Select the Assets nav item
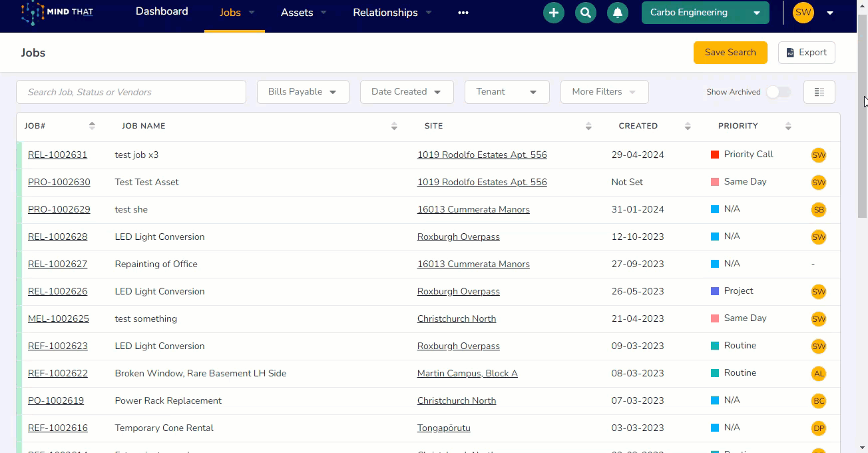The height and width of the screenshot is (453, 868). point(297,13)
